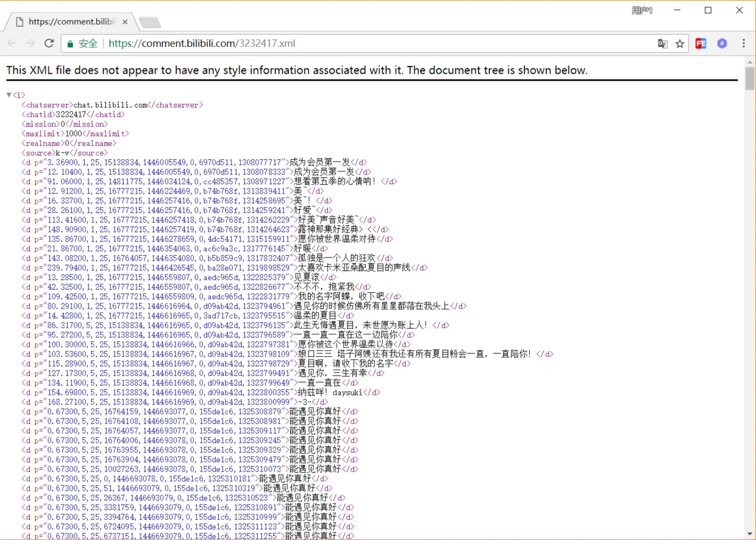756x540 pixels.
Task: Open the translate page icon in address bar
Action: [x=663, y=44]
